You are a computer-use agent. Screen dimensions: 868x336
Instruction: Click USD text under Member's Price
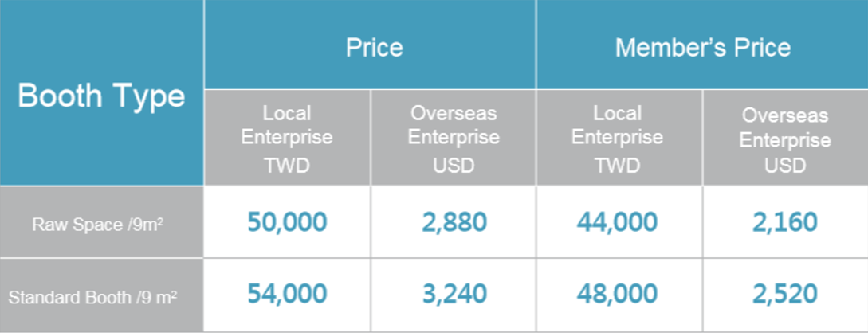pos(786,166)
